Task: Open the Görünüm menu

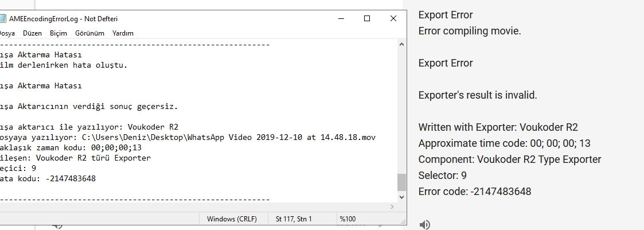Action: coord(89,33)
